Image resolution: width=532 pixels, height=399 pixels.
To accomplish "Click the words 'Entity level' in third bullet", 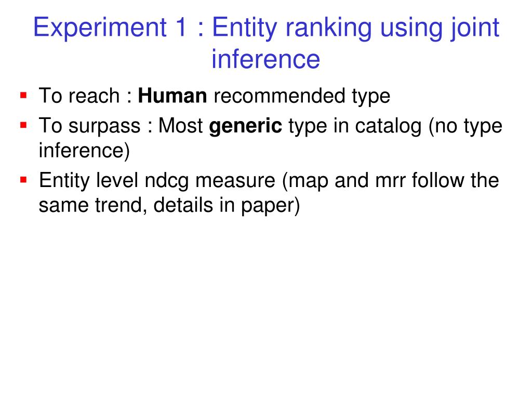I will pyautogui.click(x=88, y=180).
